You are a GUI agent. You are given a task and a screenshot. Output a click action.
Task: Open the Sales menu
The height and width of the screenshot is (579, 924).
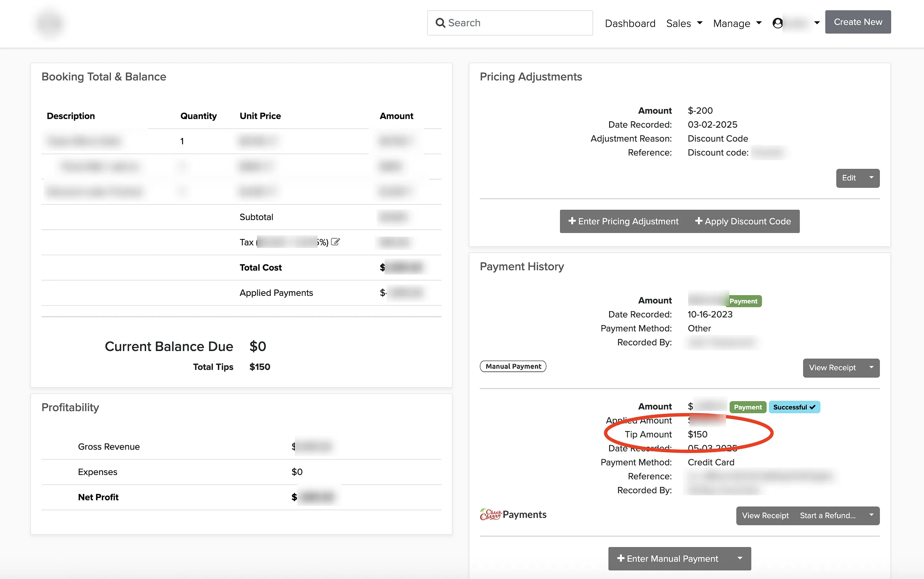[684, 23]
